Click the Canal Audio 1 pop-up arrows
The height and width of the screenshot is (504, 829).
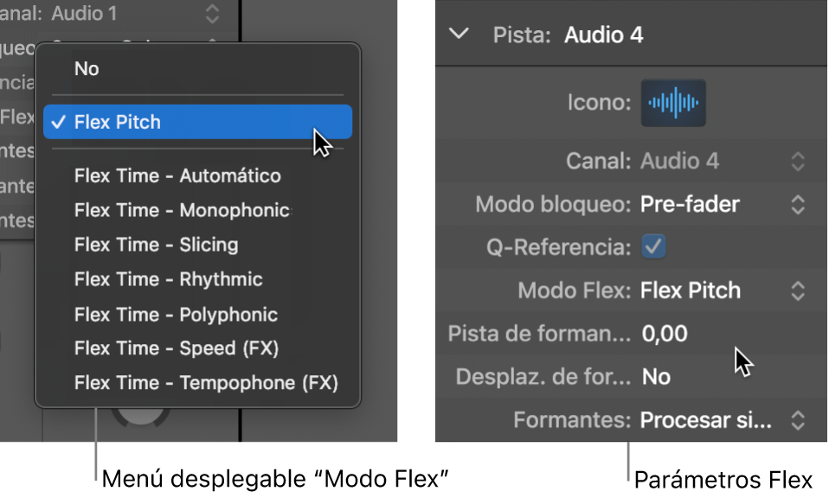click(212, 14)
